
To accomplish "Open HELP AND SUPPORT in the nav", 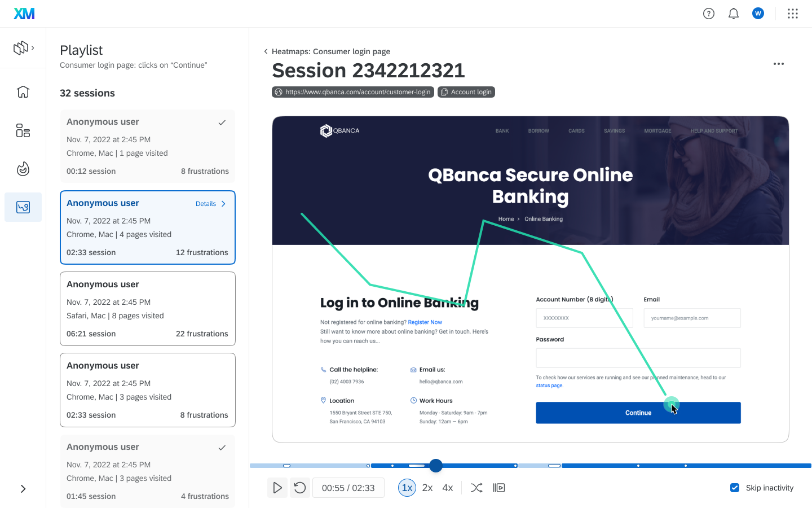I will 714,131.
